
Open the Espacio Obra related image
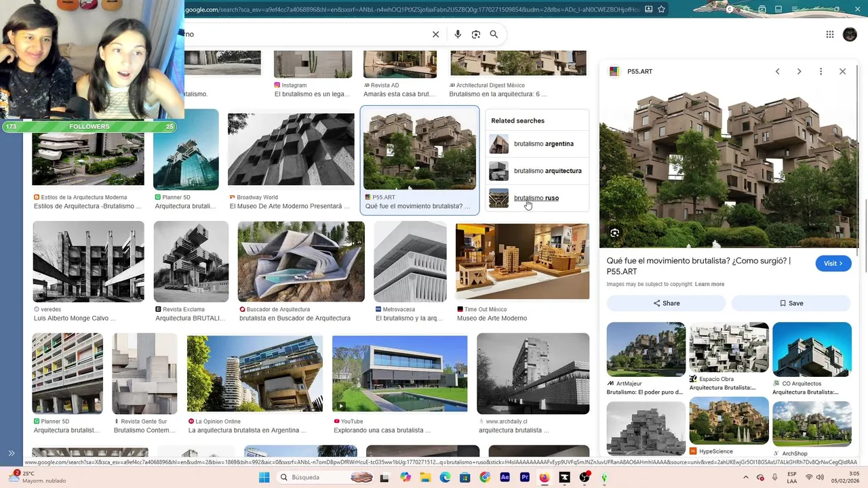click(729, 347)
